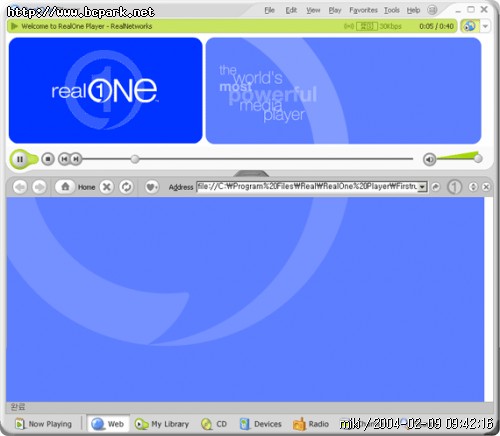Image resolution: width=500 pixels, height=436 pixels.
Task: Open the Favorites menu
Action: click(x=363, y=10)
